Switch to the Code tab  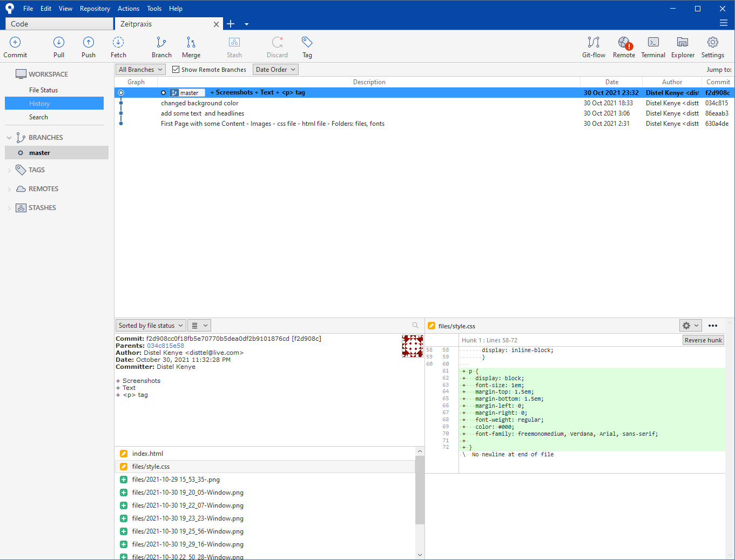pos(59,24)
